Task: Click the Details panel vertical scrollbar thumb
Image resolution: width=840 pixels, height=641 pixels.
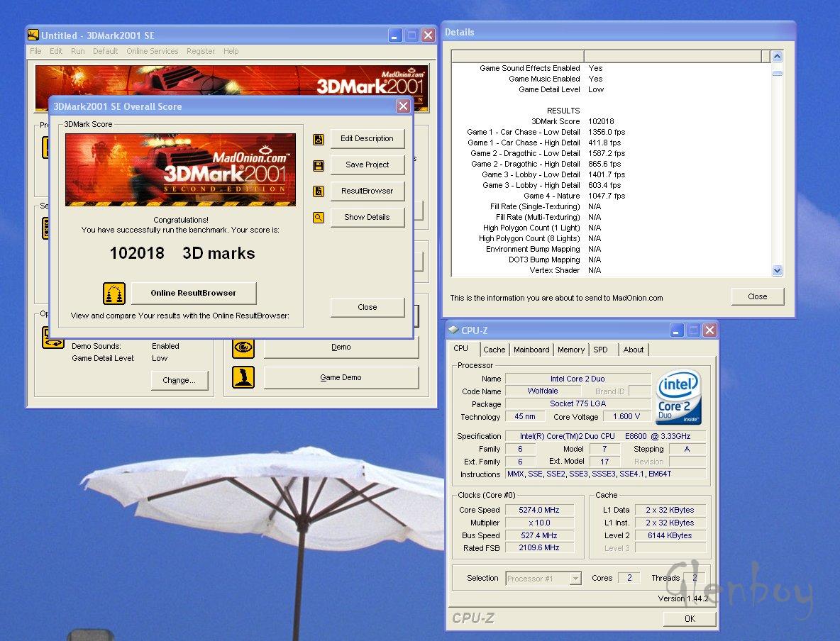Action: [777, 72]
